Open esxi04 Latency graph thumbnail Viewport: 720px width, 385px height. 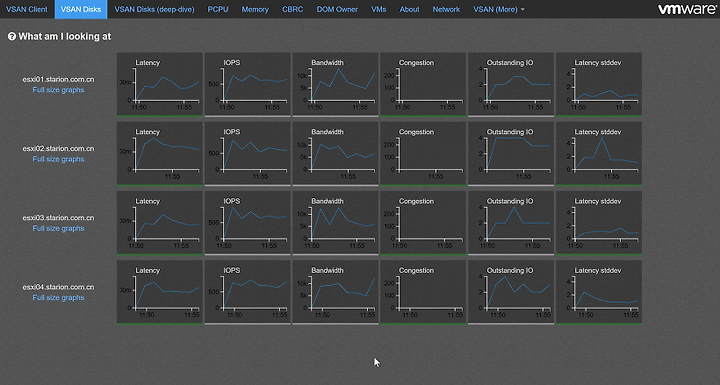pos(160,292)
